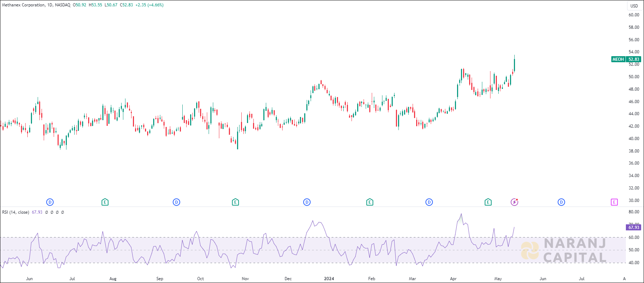Click the 38.00 price axis label

point(634,151)
